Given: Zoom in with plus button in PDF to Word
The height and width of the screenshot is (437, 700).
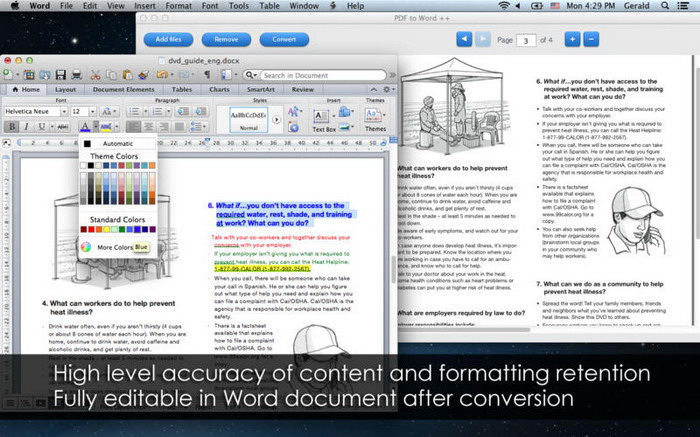Looking at the screenshot, I should 572,39.
